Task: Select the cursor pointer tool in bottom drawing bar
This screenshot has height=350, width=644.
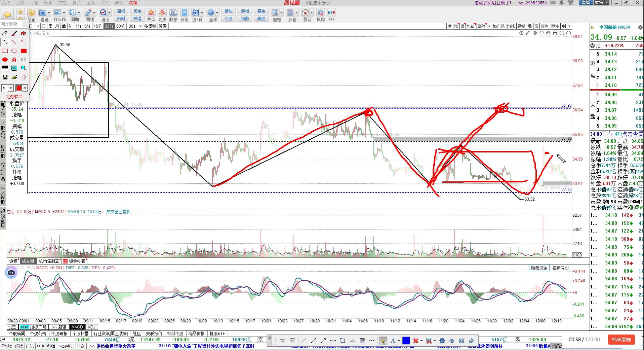Action: [383, 341]
